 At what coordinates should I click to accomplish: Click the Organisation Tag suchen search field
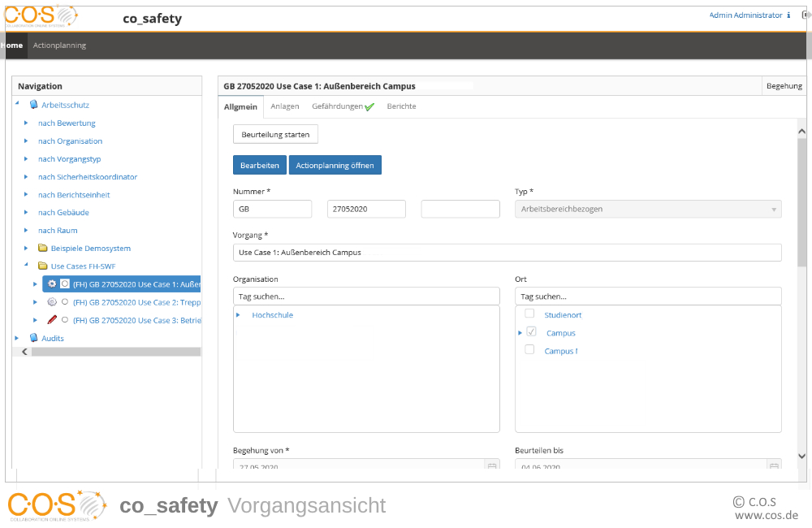366,296
